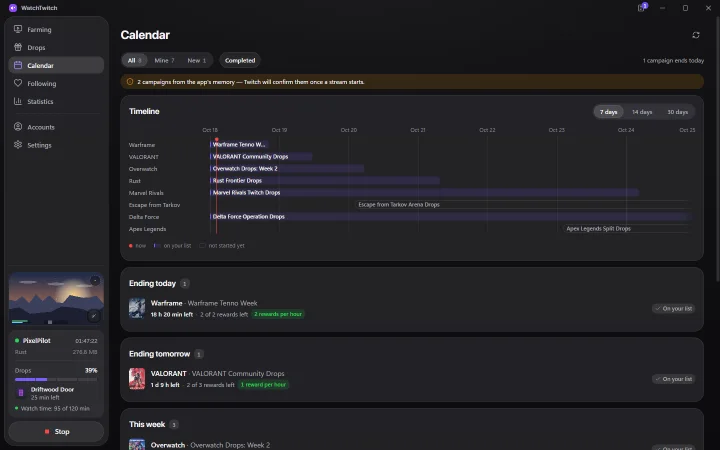This screenshot has height=450, width=720.
Task: Click the Overwatch Drops: Week 2 timeline bar
Action: (x=287, y=169)
